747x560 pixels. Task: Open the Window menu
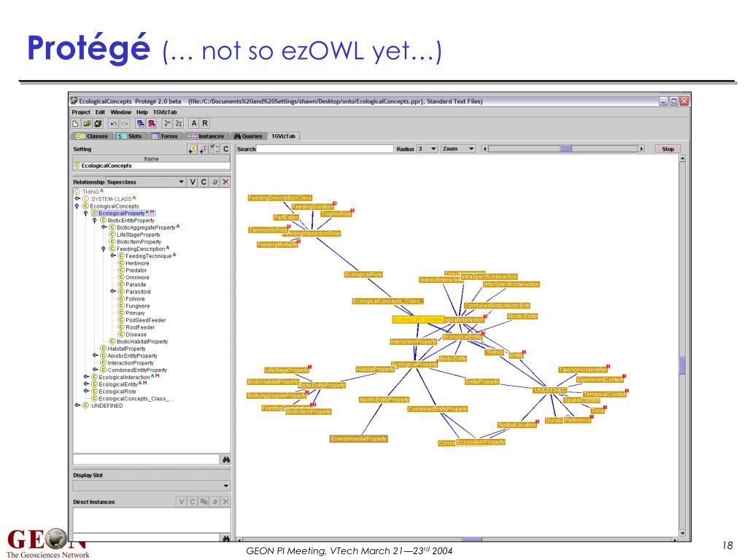[121, 112]
